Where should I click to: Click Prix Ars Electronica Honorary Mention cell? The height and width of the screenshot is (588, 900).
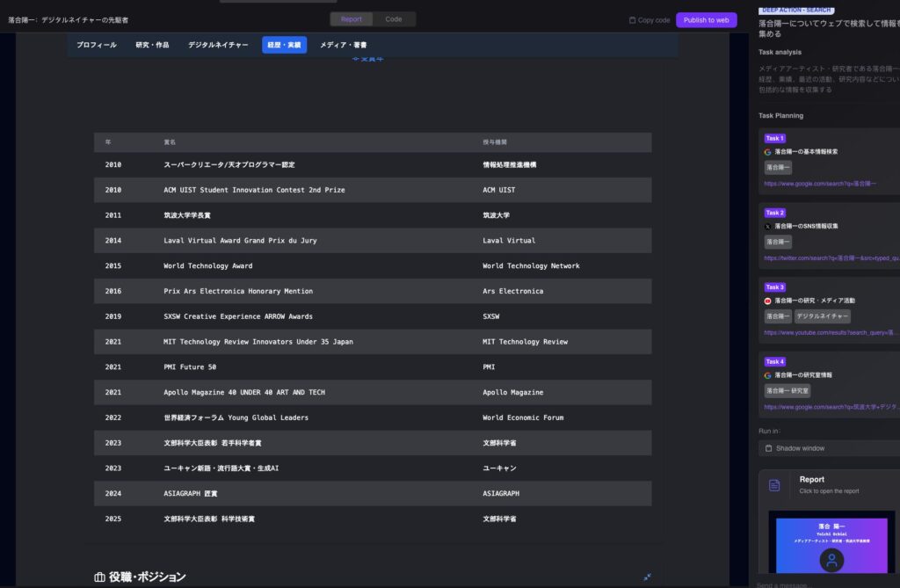pos(238,291)
